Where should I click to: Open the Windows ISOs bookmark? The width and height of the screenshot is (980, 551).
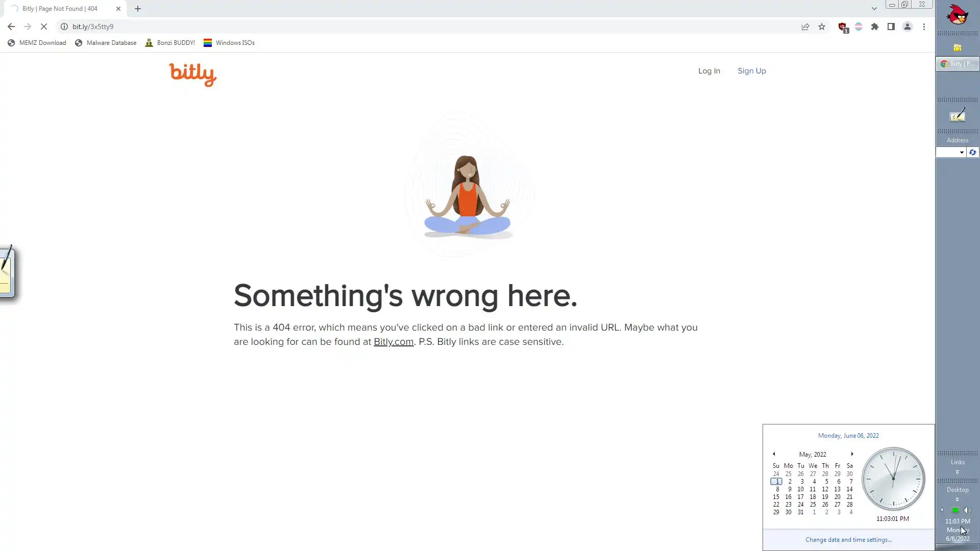(x=229, y=43)
